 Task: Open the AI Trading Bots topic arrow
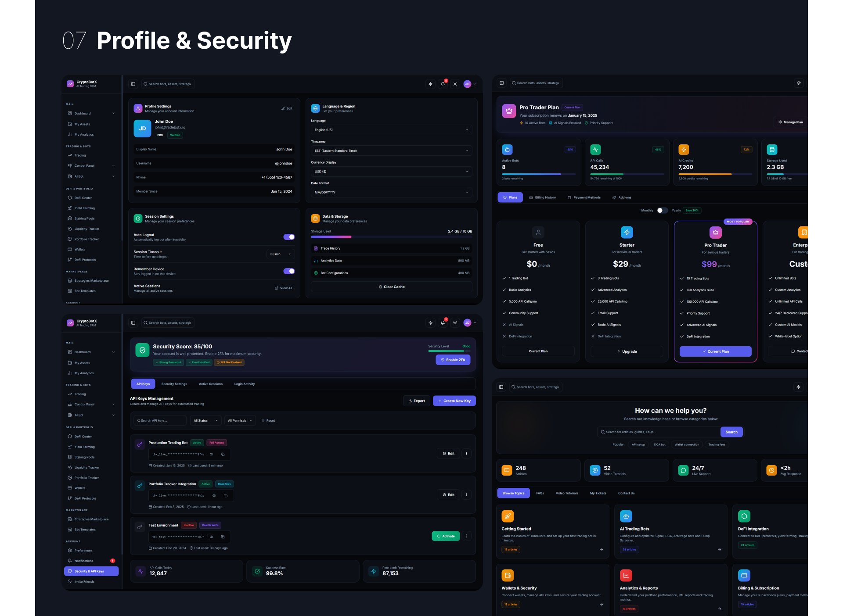pyautogui.click(x=719, y=549)
